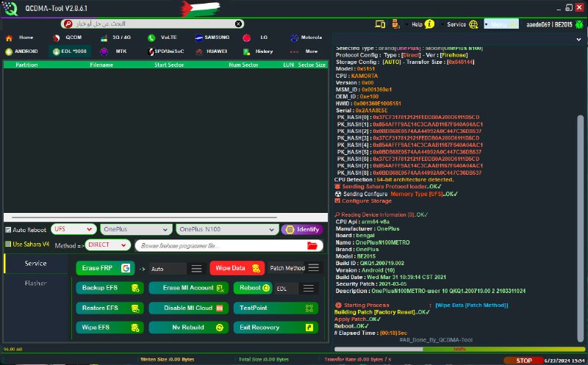Image resolution: width=588 pixels, height=365 pixels.
Task: Click the Nv Rebuild button
Action: pyautogui.click(x=189, y=328)
